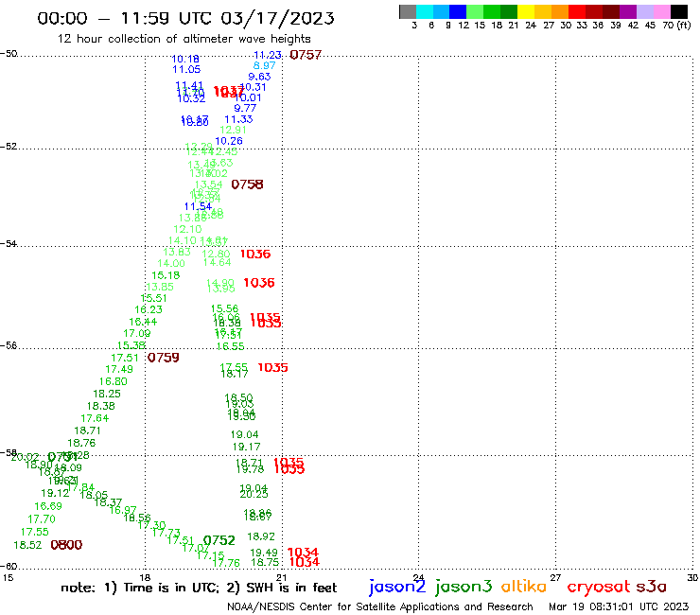Viewport: 700px width, 615px height.
Task: Click the wave height value 17.76
Action: click(226, 563)
